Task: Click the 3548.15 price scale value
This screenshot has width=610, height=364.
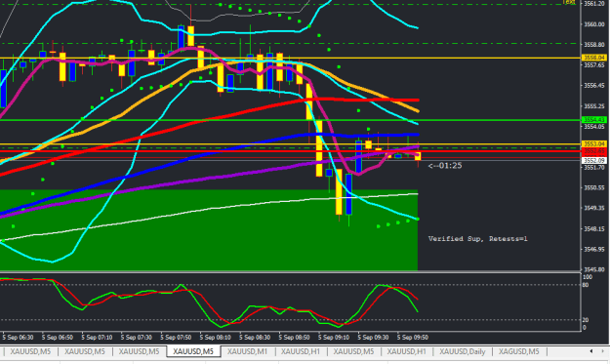Action: tap(594, 228)
